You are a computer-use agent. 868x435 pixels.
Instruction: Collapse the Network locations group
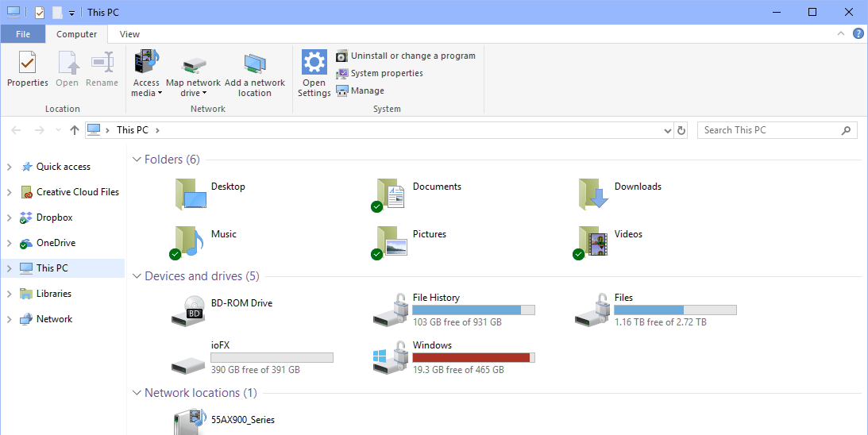coord(137,393)
